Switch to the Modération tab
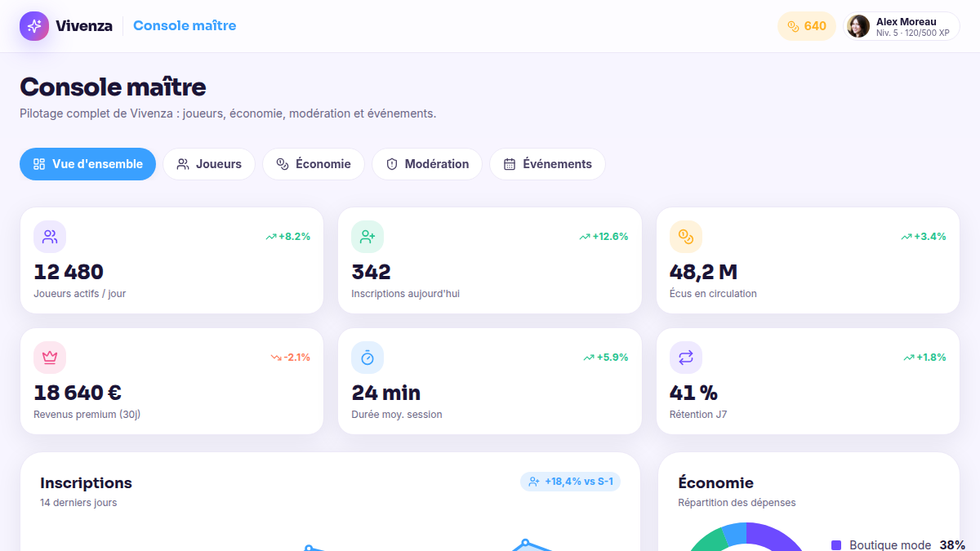980x551 pixels. pos(427,164)
